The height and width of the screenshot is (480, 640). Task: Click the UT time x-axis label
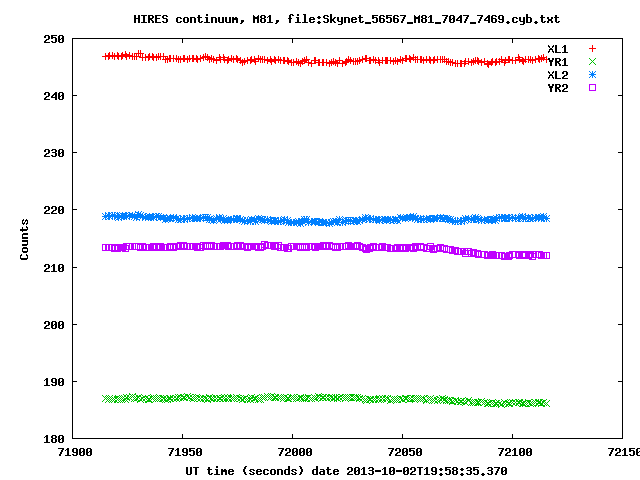coord(346,471)
